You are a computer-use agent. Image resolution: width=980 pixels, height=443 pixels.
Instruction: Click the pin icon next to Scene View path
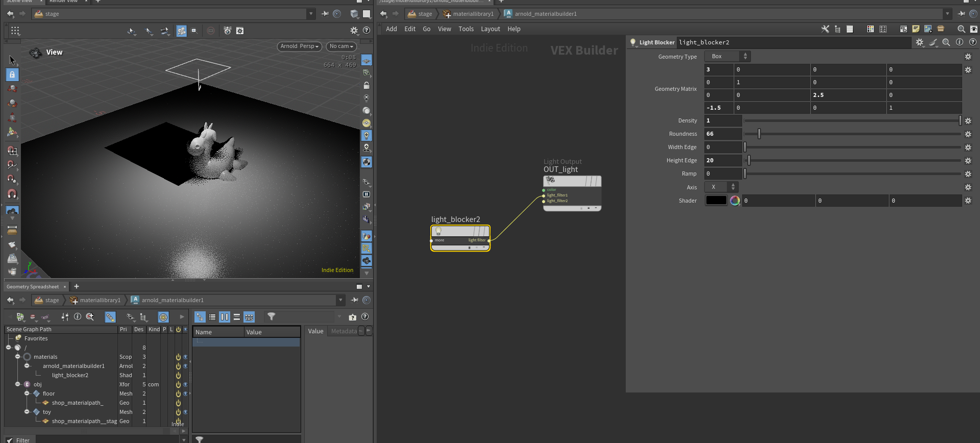coord(325,14)
